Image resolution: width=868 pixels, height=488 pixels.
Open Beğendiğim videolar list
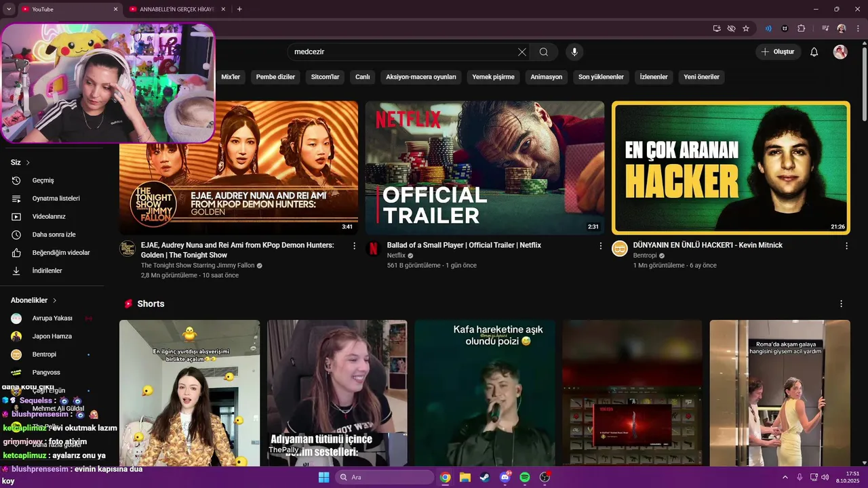pyautogui.click(x=53, y=253)
